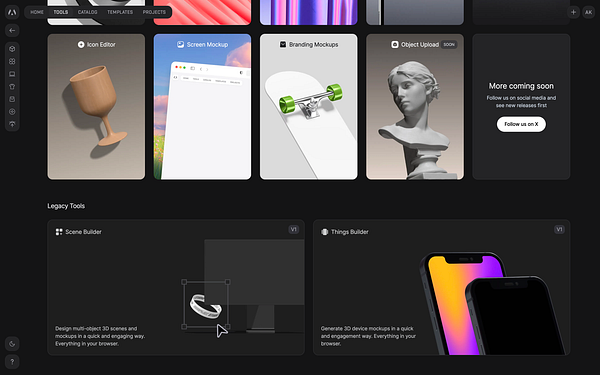Select the t-shirt apparel sidebar icon
The height and width of the screenshot is (375, 600).
point(12,86)
